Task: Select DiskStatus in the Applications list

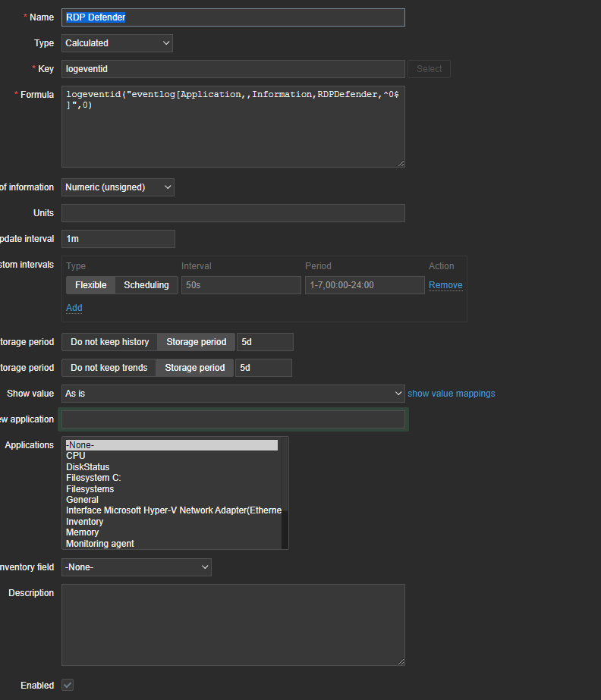Action: (88, 467)
